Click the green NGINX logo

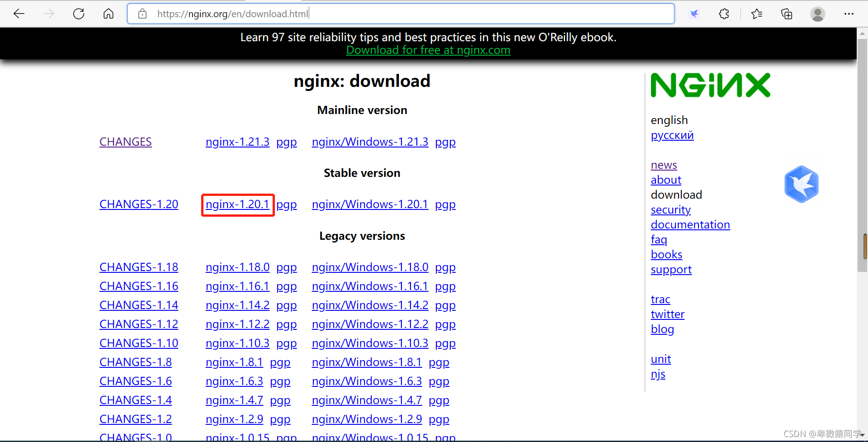[710, 85]
